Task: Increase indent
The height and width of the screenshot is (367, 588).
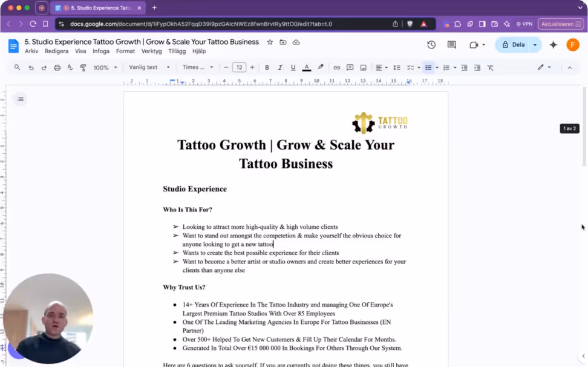Action: 477,68
